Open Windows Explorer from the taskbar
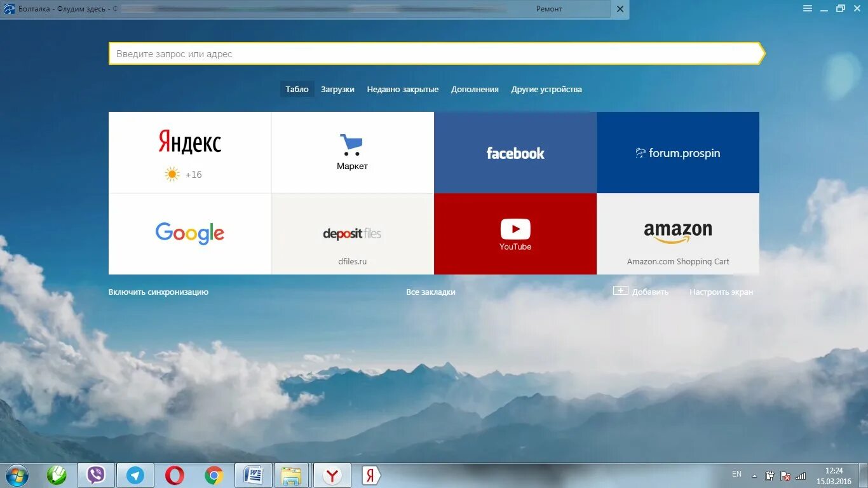The width and height of the screenshot is (868, 488). click(x=292, y=475)
